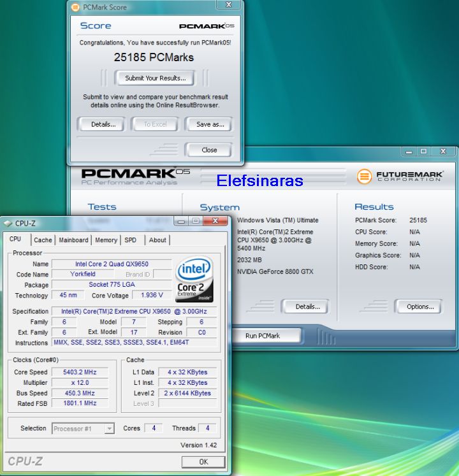Click Submit Your Results button

click(155, 78)
